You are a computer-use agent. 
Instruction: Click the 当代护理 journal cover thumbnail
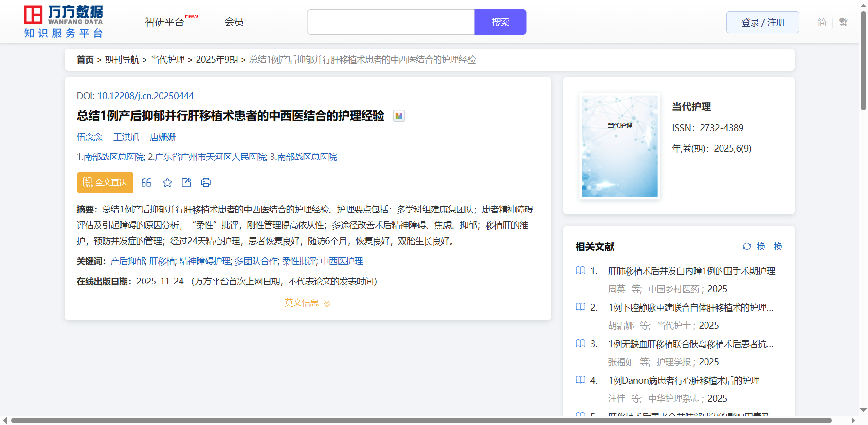pos(619,146)
